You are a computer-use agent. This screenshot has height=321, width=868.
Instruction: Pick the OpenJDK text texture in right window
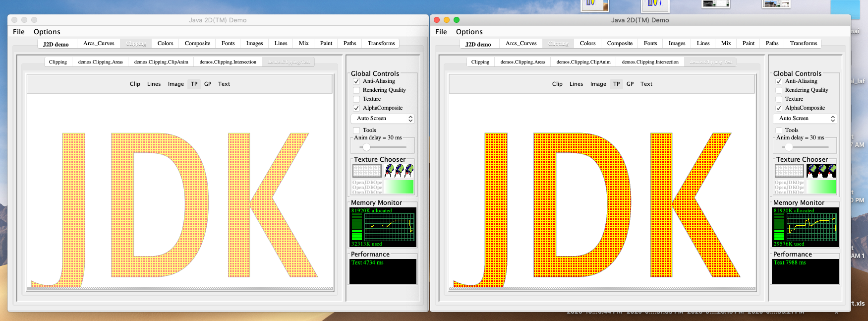(x=789, y=187)
